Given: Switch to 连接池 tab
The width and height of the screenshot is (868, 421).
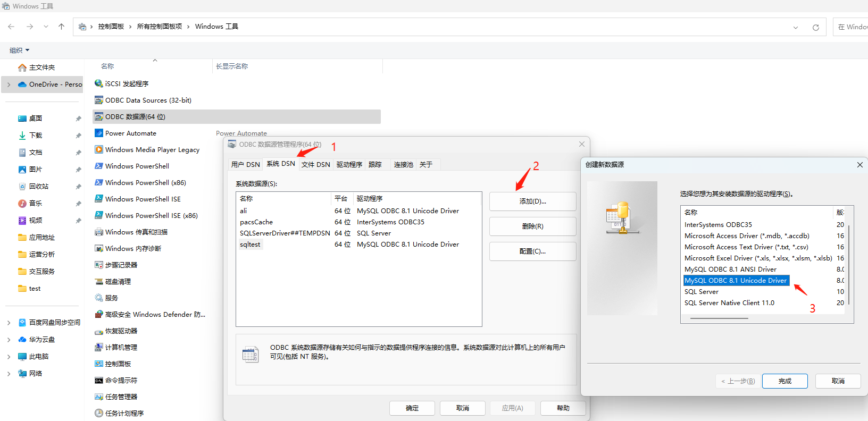Looking at the screenshot, I should pos(404,165).
